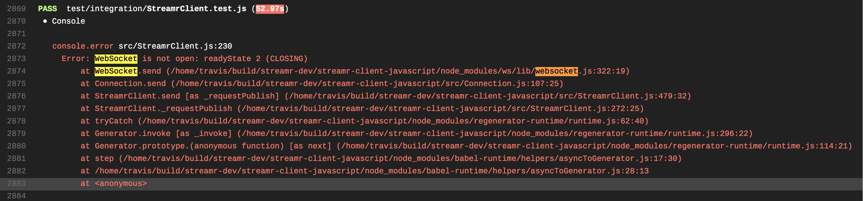Click asyncToGenerator.js:28:13 location
The image size is (868, 201).
(x=590, y=171)
